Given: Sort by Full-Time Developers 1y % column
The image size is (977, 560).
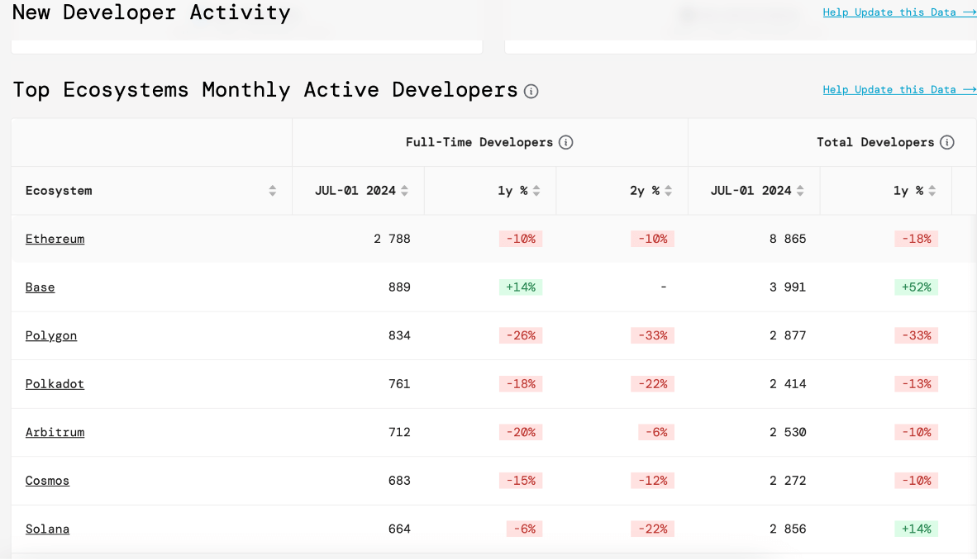Looking at the screenshot, I should 536,191.
